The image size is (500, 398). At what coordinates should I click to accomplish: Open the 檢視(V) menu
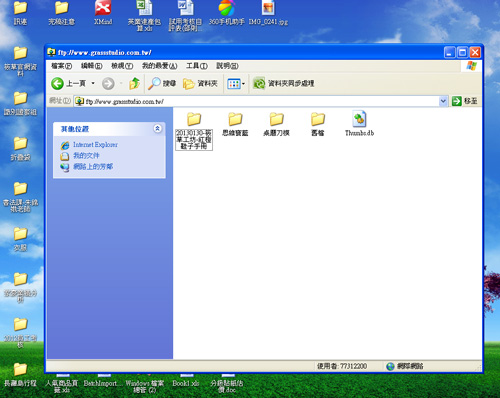(x=122, y=66)
